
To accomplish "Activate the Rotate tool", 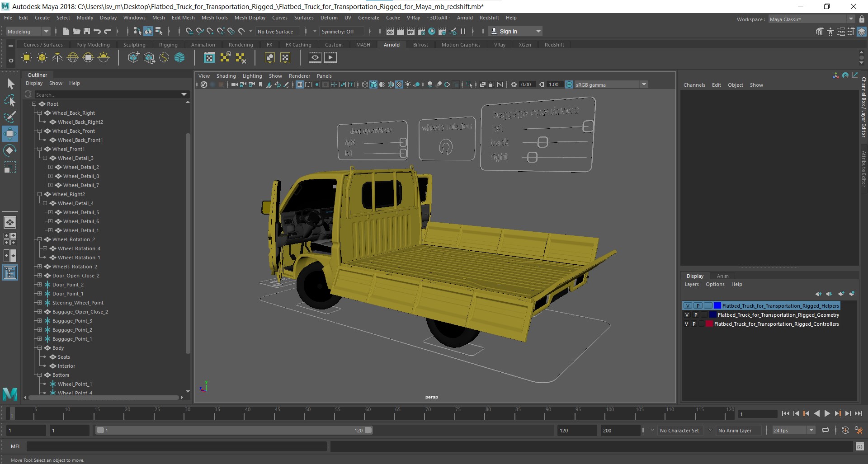I will 10,150.
